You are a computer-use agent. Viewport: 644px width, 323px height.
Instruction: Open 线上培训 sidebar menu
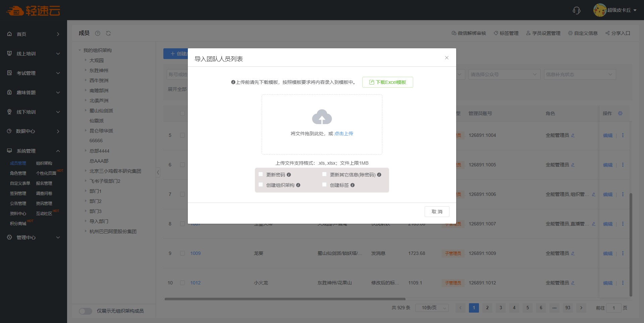(x=34, y=54)
